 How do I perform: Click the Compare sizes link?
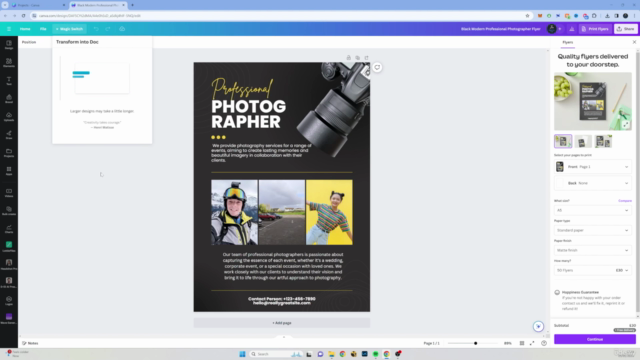tap(624, 201)
